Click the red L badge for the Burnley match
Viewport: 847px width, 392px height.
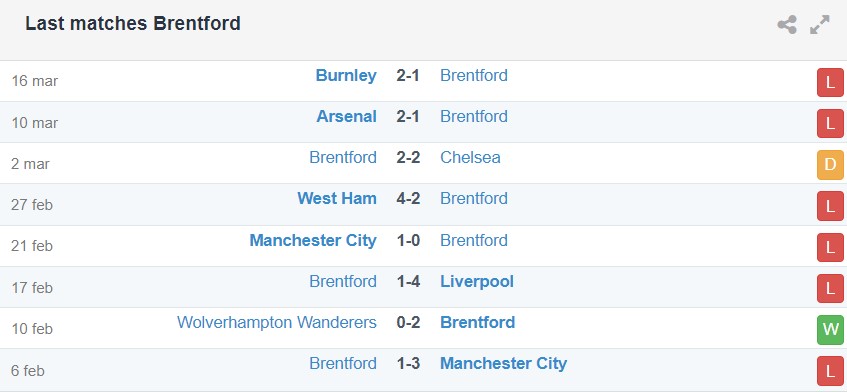point(830,83)
